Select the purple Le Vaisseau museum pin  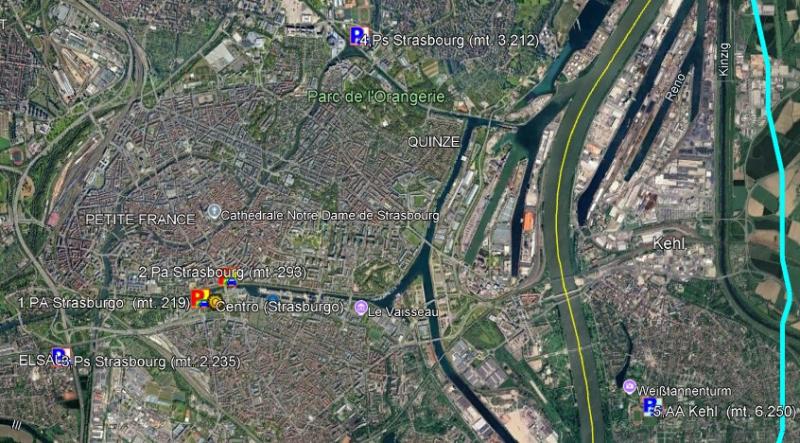[361, 308]
